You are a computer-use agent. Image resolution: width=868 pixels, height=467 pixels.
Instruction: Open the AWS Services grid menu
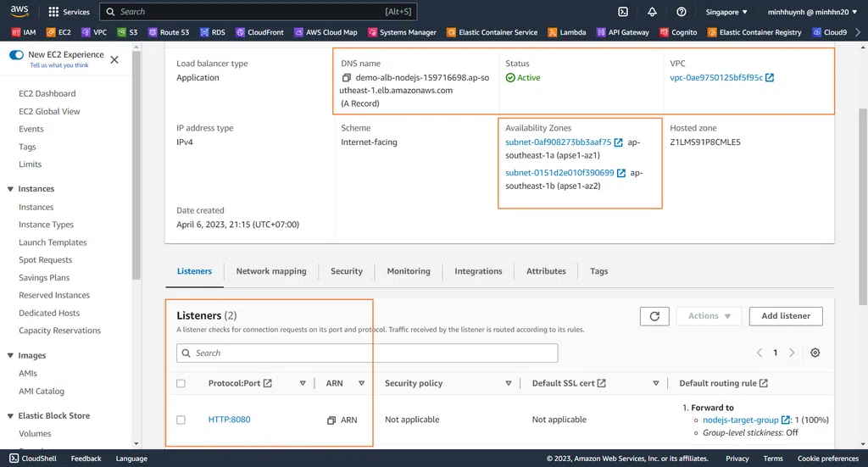pyautogui.click(x=53, y=12)
